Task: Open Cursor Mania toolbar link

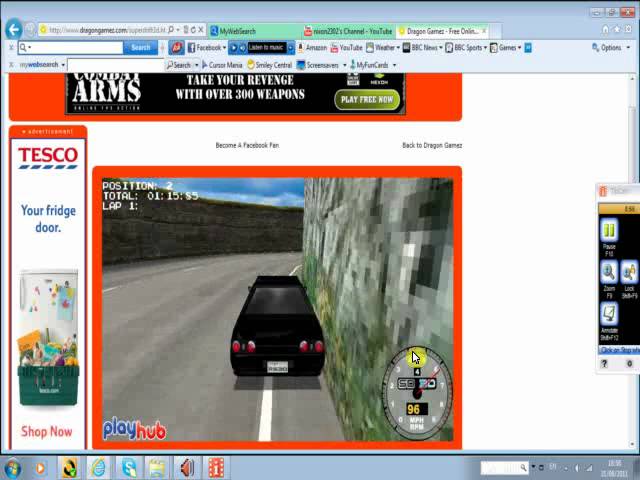Action: click(x=222, y=65)
